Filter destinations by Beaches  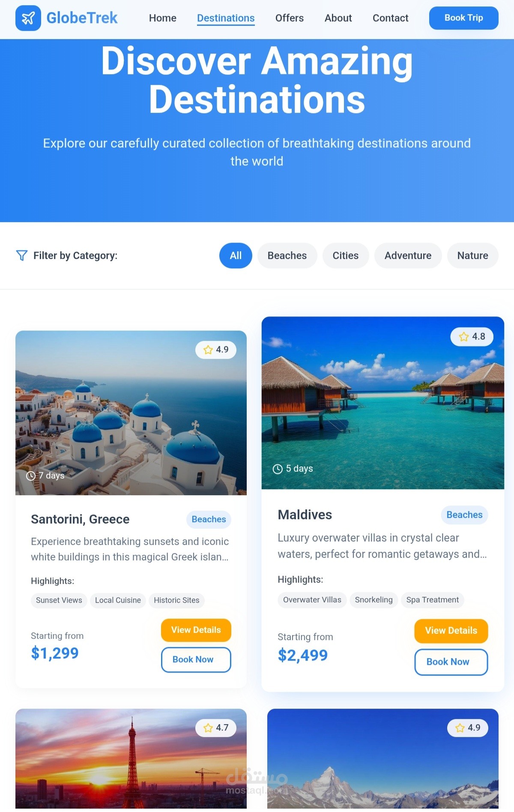287,256
